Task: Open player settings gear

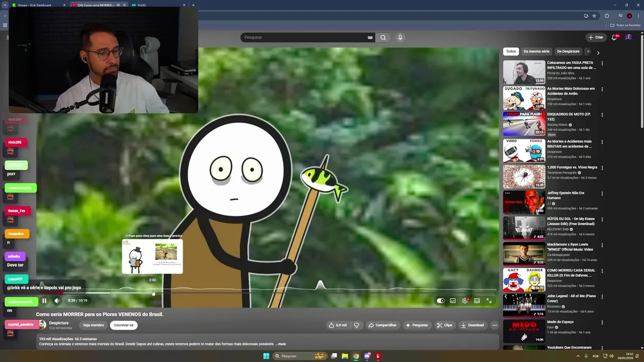Action: coord(465,301)
